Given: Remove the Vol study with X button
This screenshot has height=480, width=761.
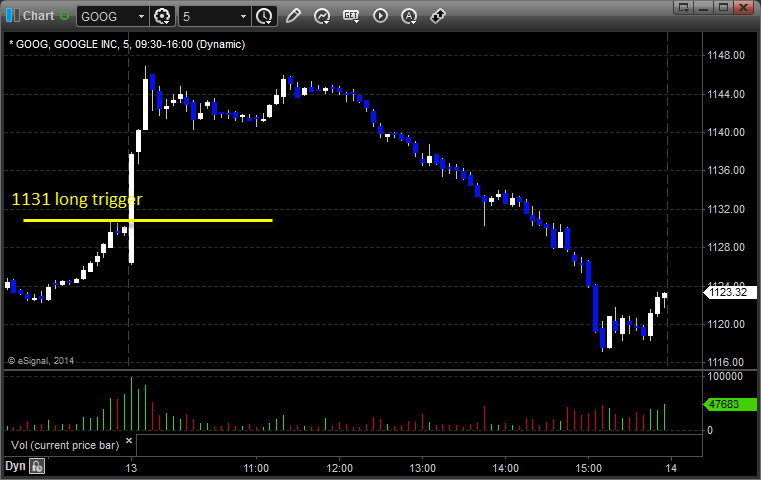Looking at the screenshot, I should (129, 440).
